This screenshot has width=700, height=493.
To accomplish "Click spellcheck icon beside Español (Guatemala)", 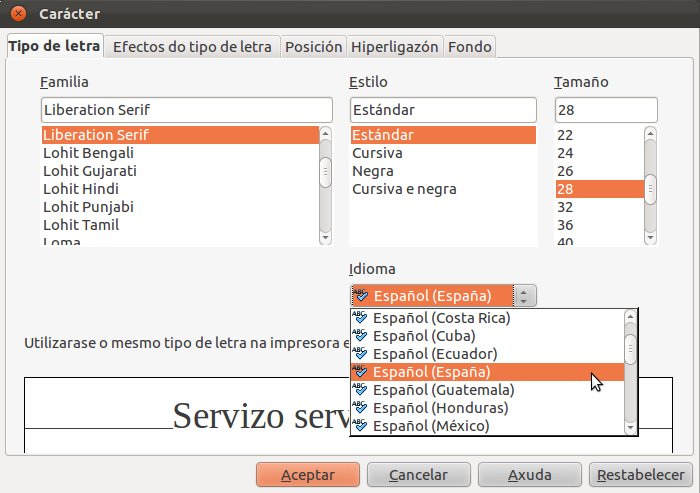I will [360, 389].
